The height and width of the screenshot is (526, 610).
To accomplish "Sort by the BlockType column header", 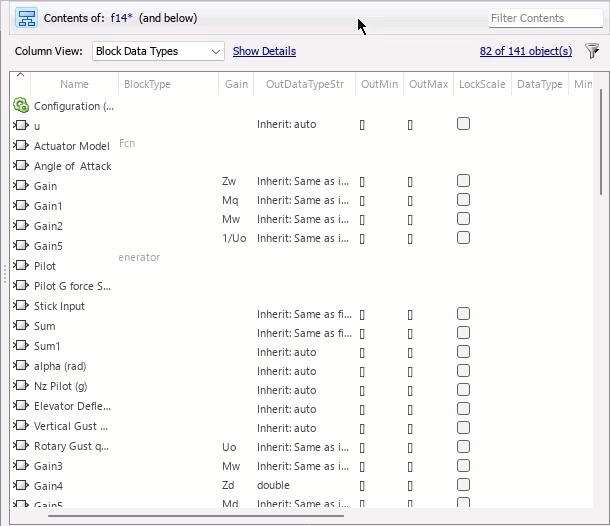I will (147, 85).
